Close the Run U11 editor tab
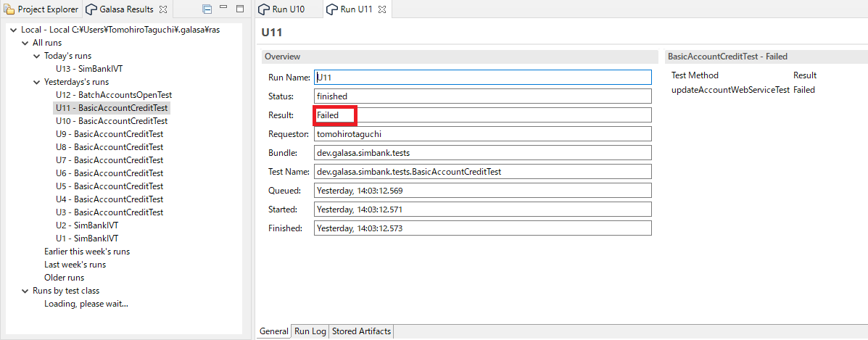Image resolution: width=868 pixels, height=340 pixels. click(x=382, y=9)
